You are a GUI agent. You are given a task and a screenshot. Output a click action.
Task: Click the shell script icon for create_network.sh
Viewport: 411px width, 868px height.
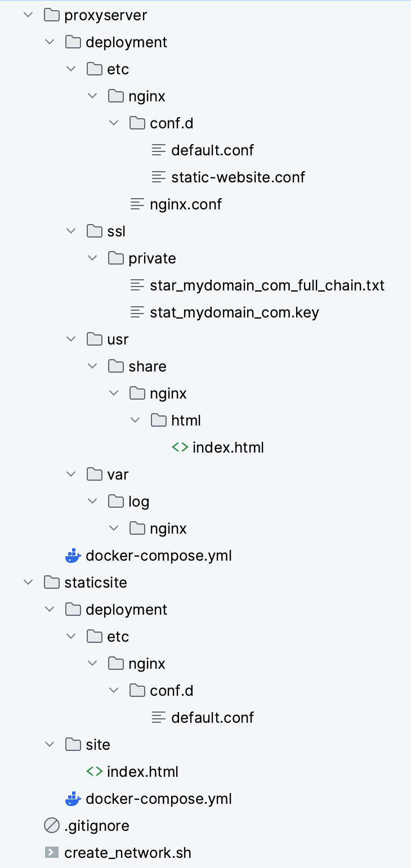click(x=52, y=853)
